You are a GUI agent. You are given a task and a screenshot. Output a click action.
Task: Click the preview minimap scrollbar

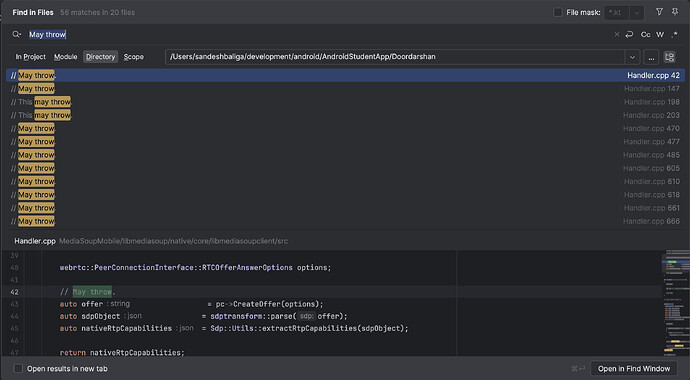click(x=676, y=303)
